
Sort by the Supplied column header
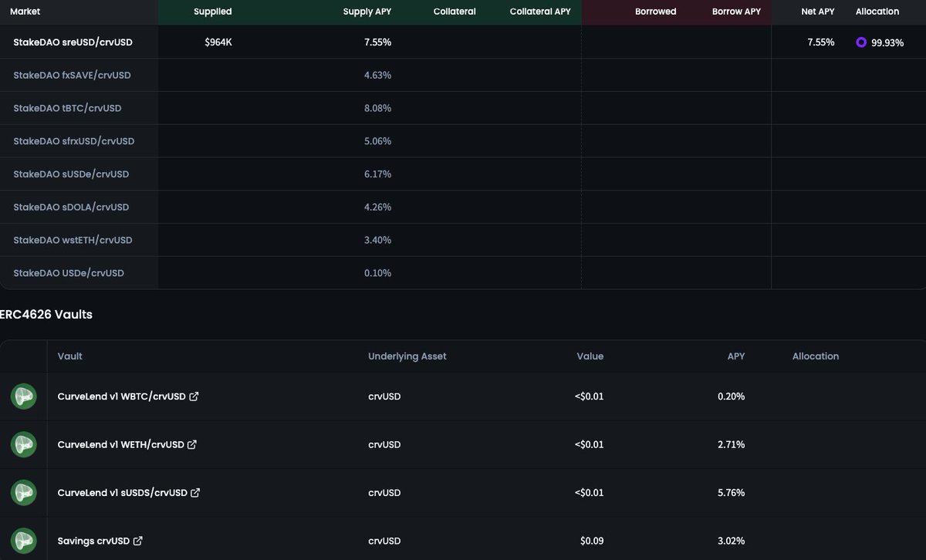[x=212, y=12]
